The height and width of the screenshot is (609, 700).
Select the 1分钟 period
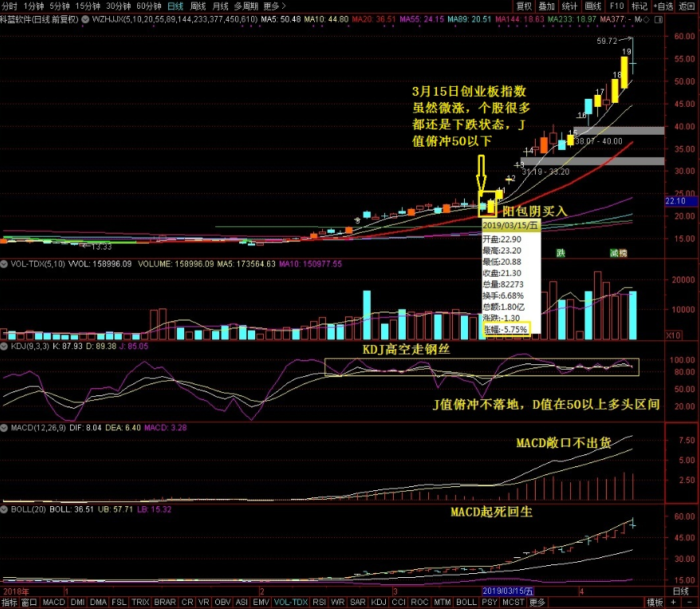point(33,6)
